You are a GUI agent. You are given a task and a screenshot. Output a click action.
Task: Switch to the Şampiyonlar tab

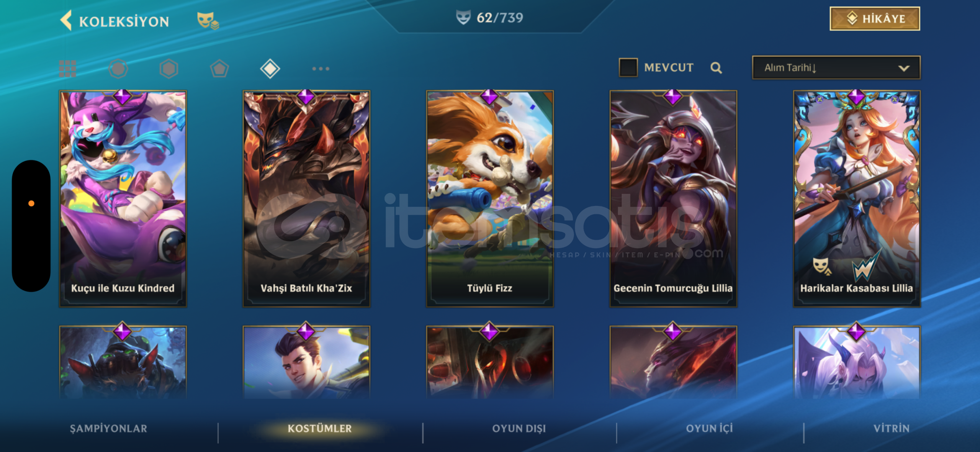(x=108, y=429)
